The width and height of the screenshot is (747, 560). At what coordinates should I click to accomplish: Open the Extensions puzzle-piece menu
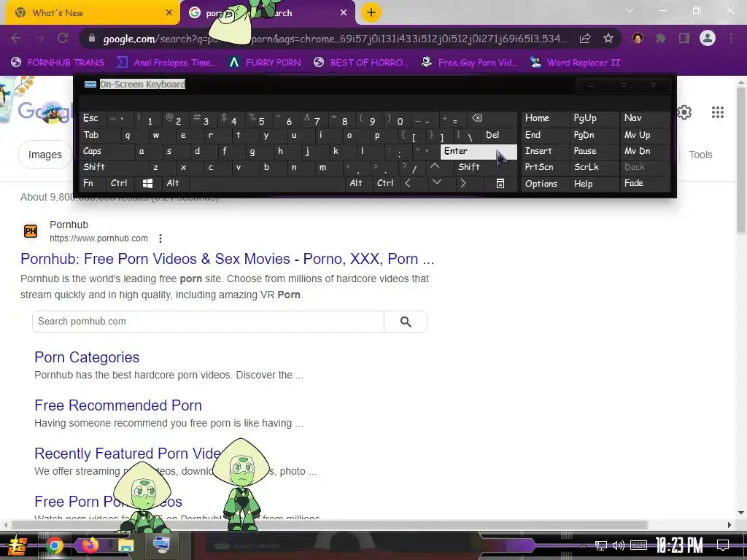(661, 39)
